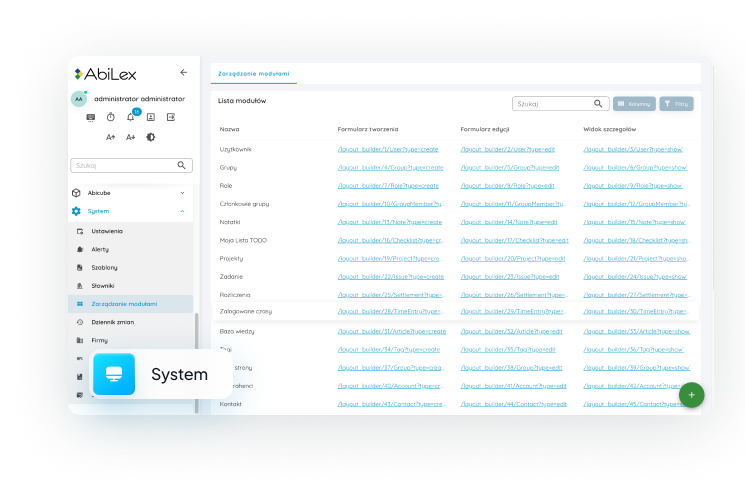
Task: Click the logout icon
Action: pyautogui.click(x=171, y=117)
